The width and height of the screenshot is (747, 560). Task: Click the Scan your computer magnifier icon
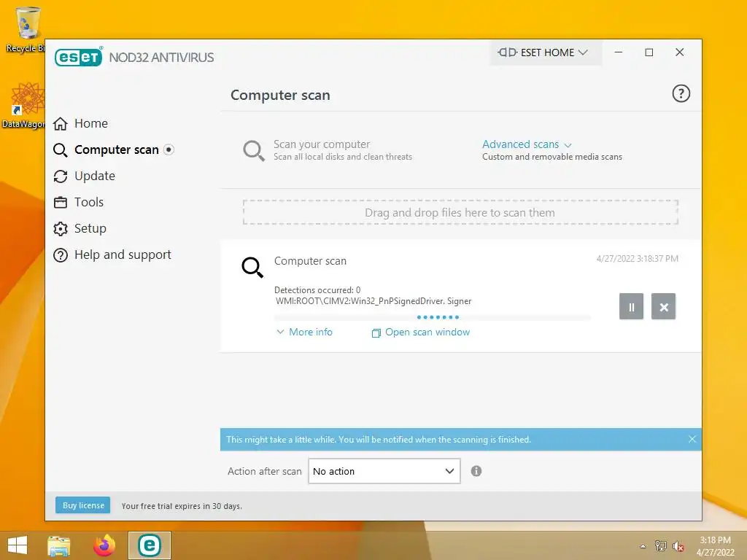pyautogui.click(x=253, y=150)
